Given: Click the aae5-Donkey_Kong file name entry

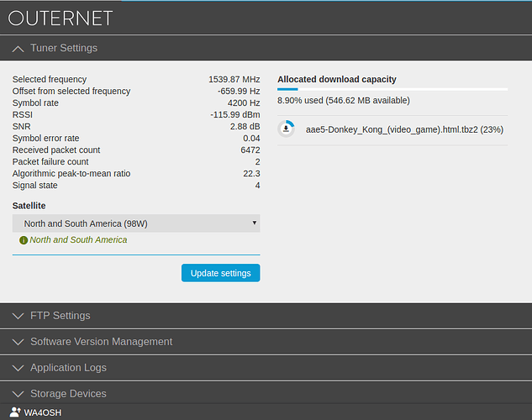Looking at the screenshot, I should point(404,129).
